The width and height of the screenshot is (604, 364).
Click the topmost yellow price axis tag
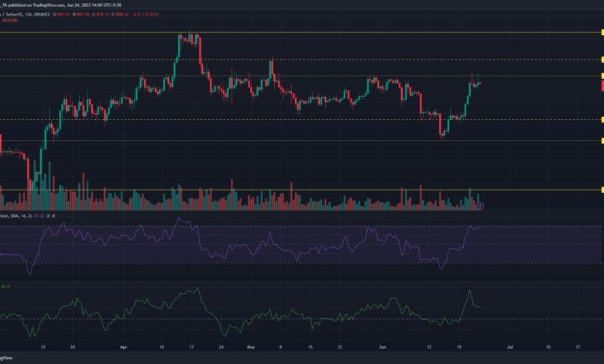click(601, 33)
